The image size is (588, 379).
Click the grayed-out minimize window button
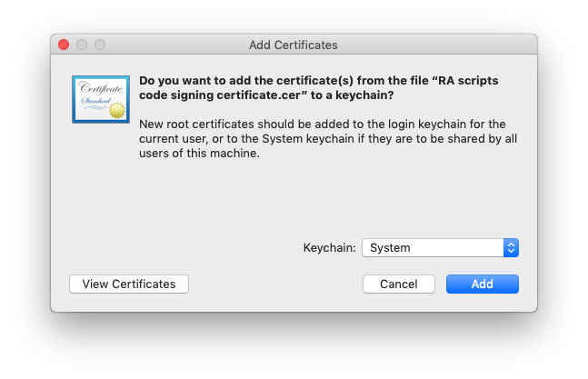click(82, 45)
